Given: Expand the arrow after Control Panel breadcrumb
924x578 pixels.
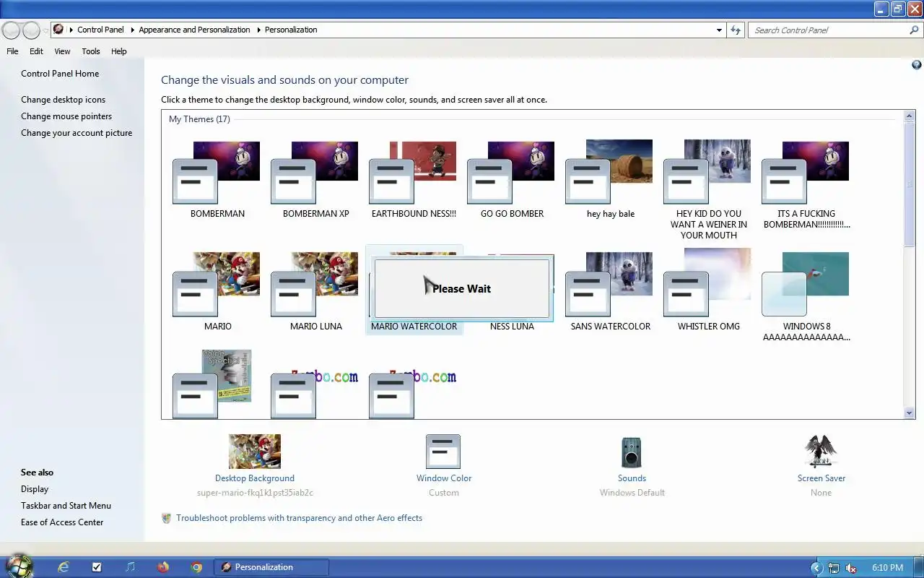Looking at the screenshot, I should click(133, 30).
